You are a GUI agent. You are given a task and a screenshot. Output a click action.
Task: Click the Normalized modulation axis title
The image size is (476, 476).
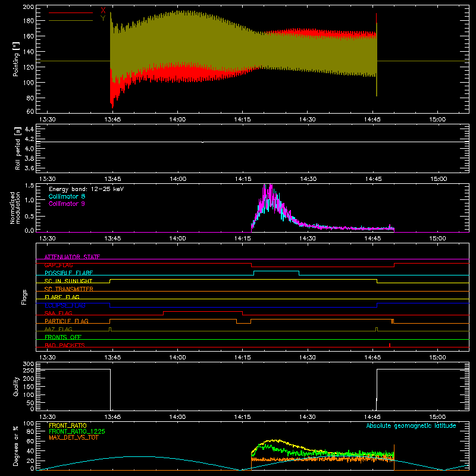tap(15, 208)
